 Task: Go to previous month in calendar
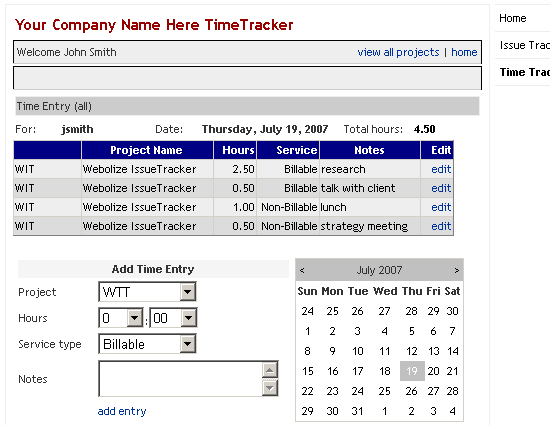tap(302, 270)
